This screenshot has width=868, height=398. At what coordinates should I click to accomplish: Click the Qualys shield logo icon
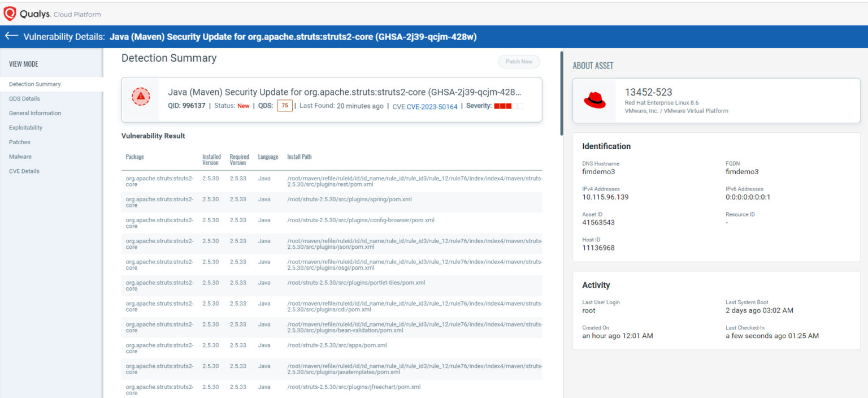(x=10, y=13)
